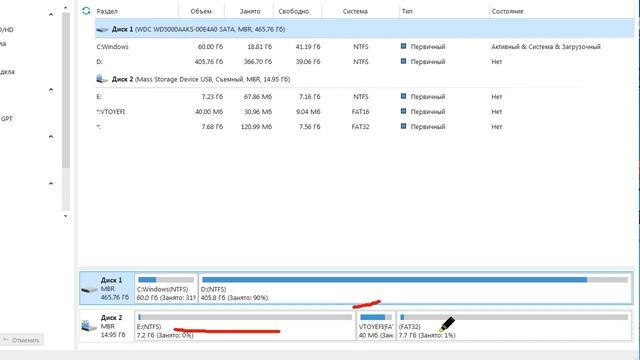Click the 67.86 Мб used cell
The height and width of the screenshot is (360, 640).
pyautogui.click(x=258, y=97)
